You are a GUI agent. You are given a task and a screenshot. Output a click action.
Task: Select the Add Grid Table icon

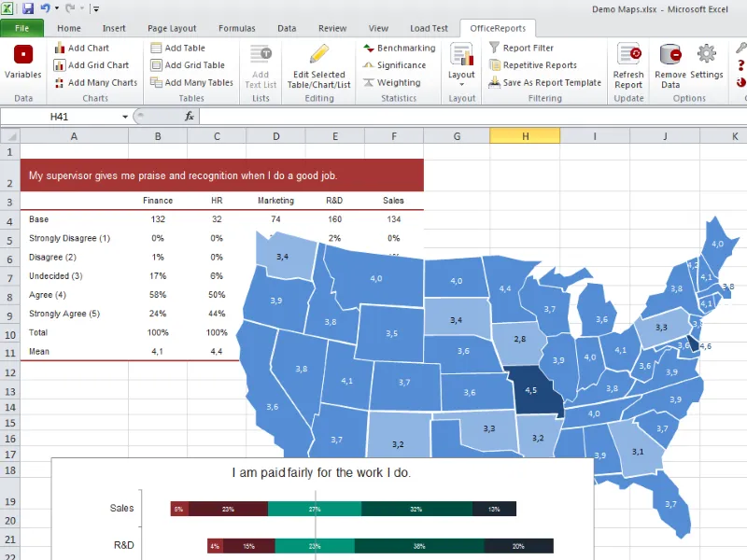click(x=156, y=65)
